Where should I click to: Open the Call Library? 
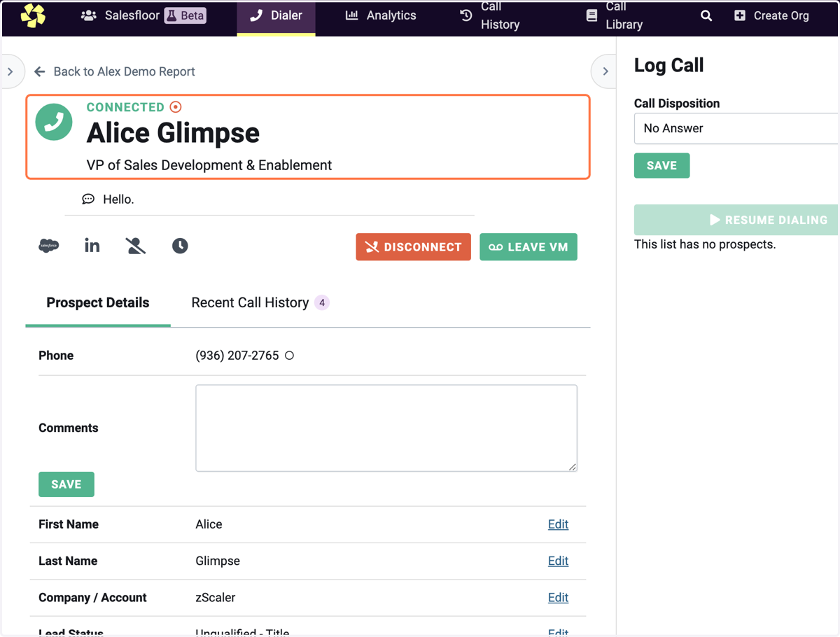(615, 15)
